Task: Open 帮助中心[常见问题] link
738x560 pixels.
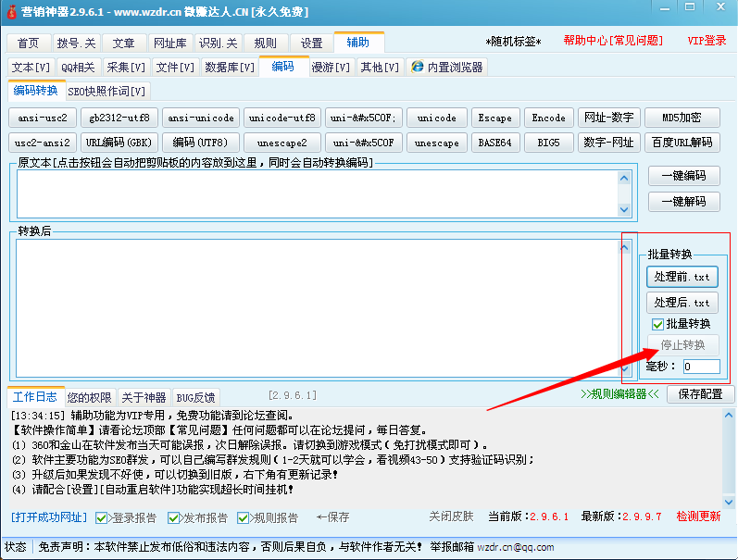Action: (x=613, y=41)
